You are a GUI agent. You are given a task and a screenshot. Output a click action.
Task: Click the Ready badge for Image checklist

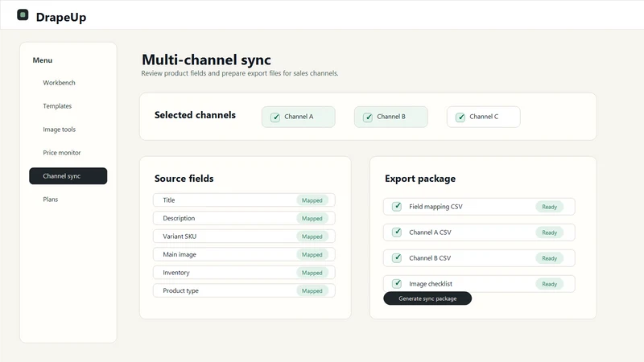pyautogui.click(x=550, y=284)
